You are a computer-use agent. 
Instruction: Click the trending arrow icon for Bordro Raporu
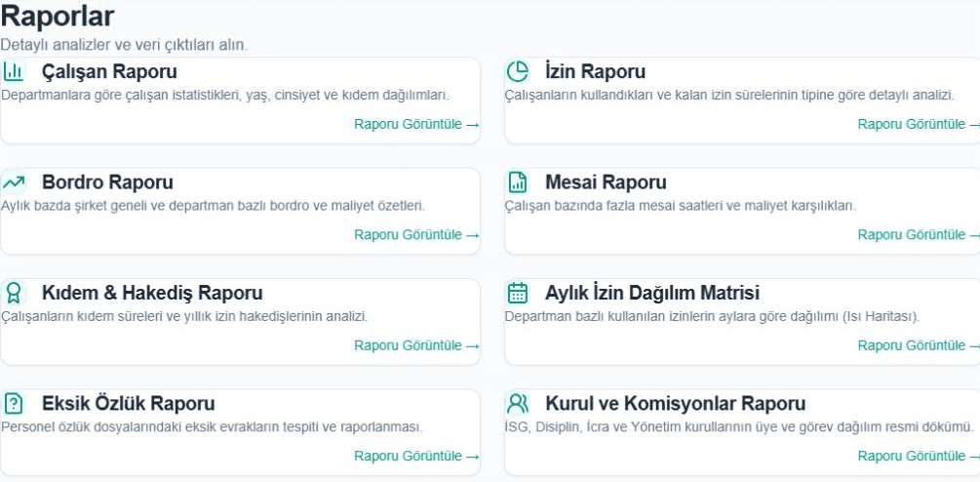[13, 182]
